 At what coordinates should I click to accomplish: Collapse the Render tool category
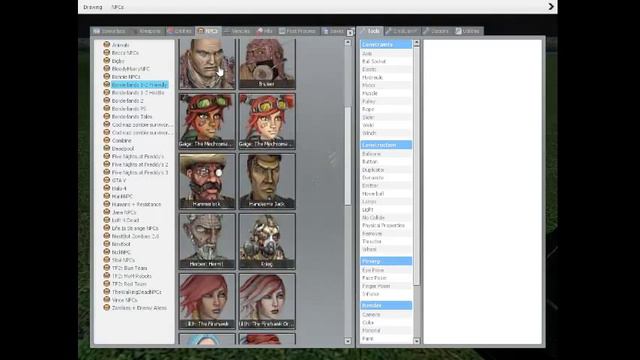pyautogui.click(x=386, y=305)
